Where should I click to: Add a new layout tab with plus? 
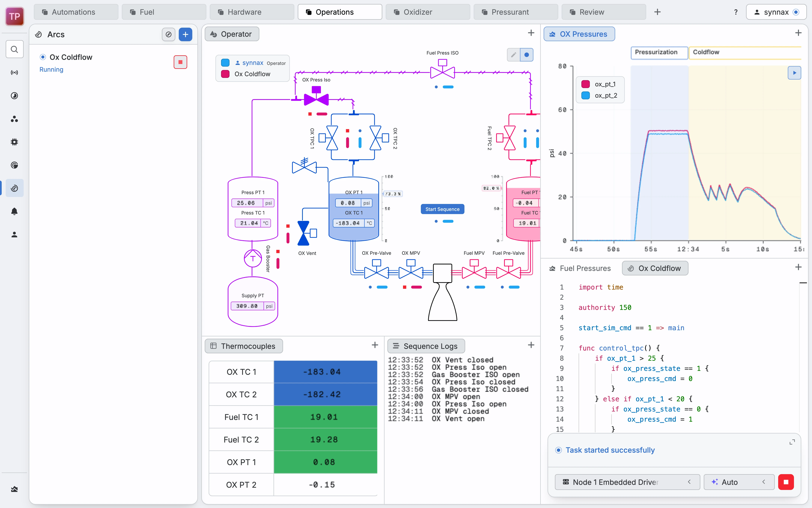(x=657, y=12)
